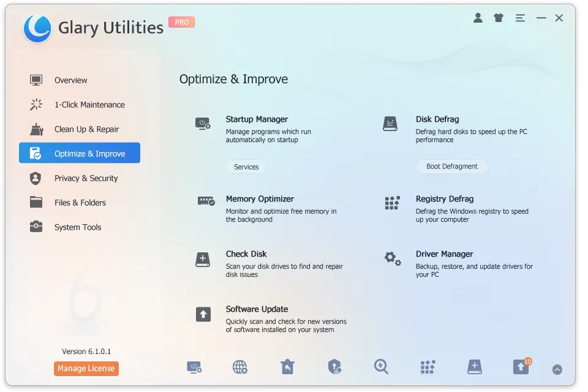Open the globe icon in the bottom toolbar
This screenshot has width=588, height=392.
[x=239, y=366]
